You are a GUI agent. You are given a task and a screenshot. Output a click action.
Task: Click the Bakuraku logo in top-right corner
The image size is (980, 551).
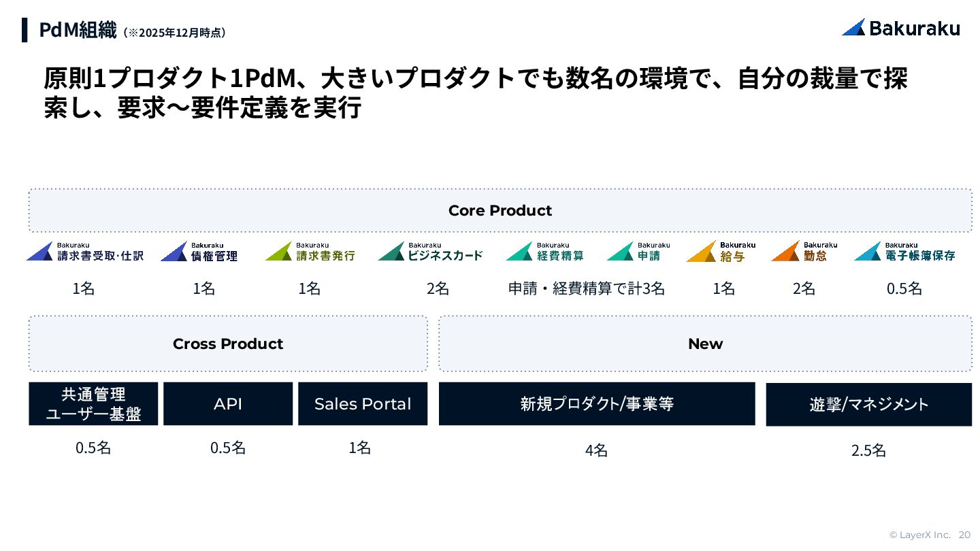coord(900,28)
